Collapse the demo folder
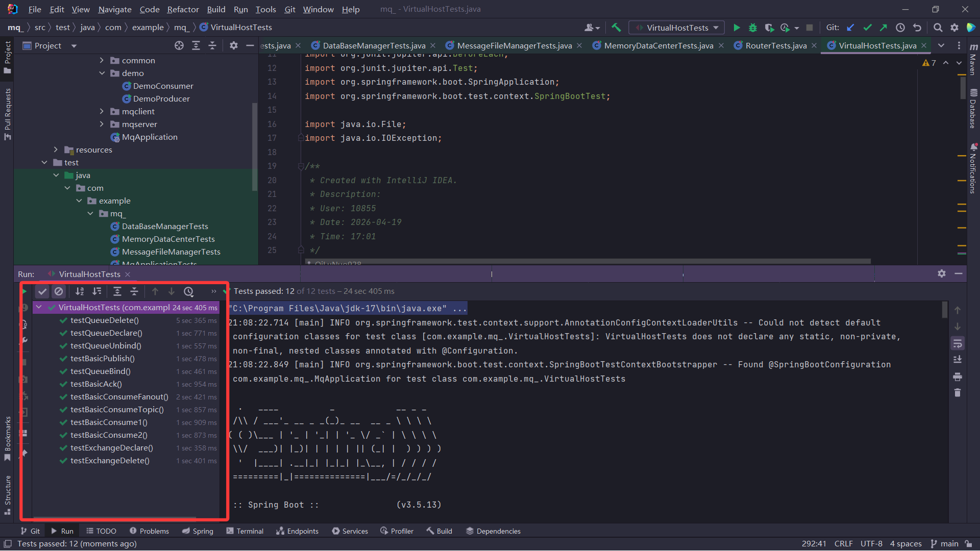Image resolution: width=980 pixels, height=551 pixels. [102, 73]
